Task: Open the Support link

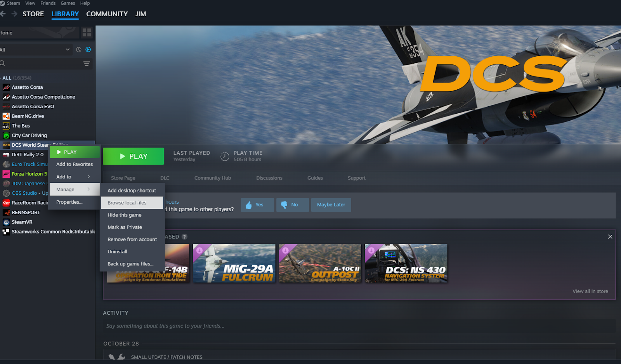Action: point(357,178)
